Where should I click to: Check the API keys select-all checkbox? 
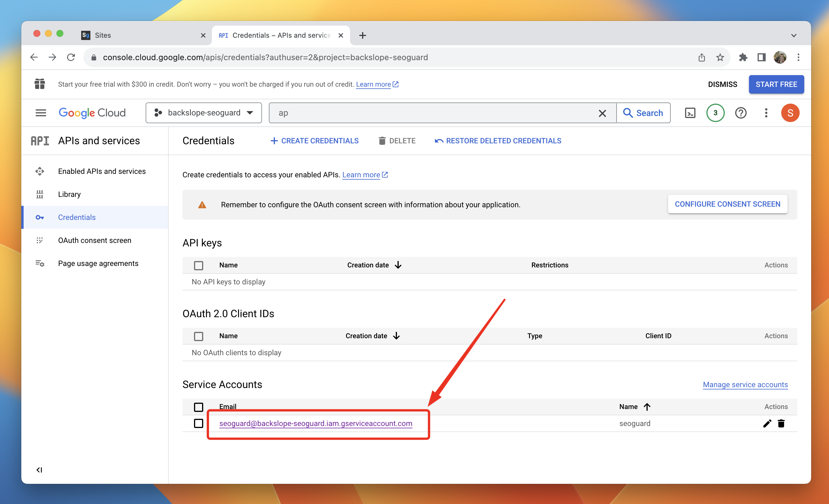tap(199, 265)
